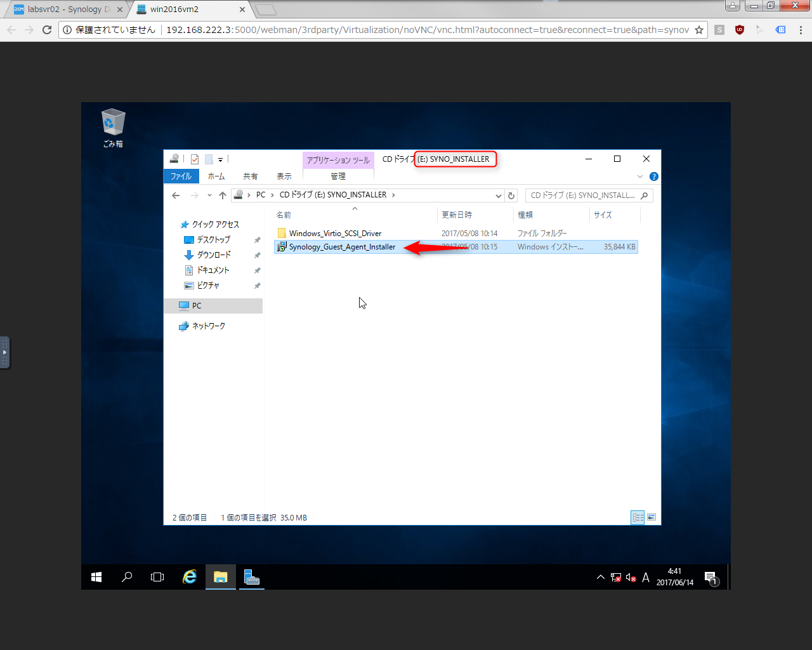Open Task View on taskbar

coord(157,577)
